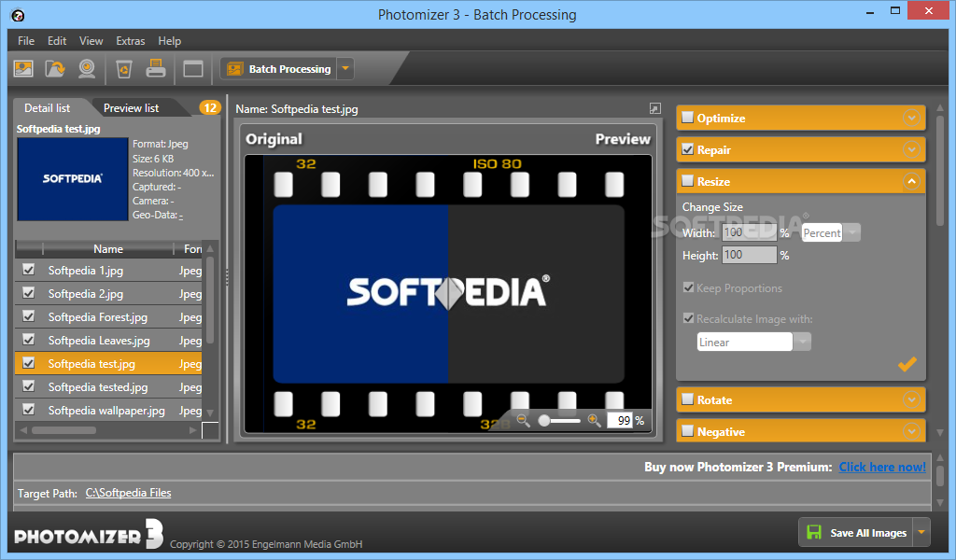Viewport: 956px width, 560px height.
Task: Open the Save All Images dropdown arrow
Action: 921,532
